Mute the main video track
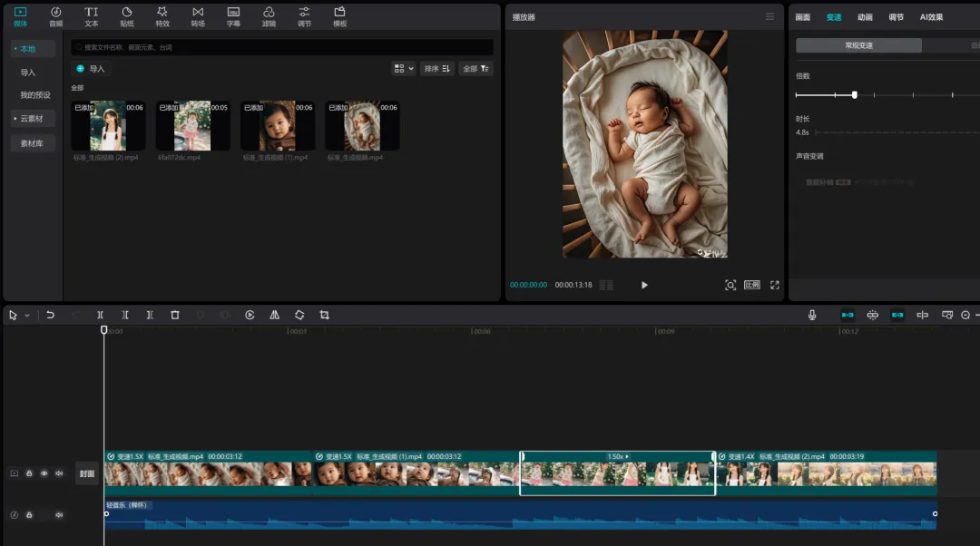This screenshot has height=546, width=980. pyautogui.click(x=59, y=473)
